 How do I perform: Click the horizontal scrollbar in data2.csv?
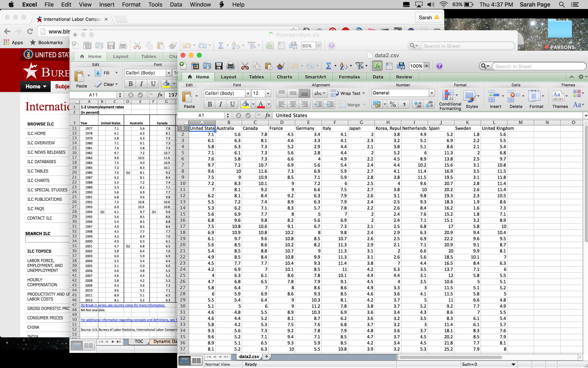[x=450, y=357]
